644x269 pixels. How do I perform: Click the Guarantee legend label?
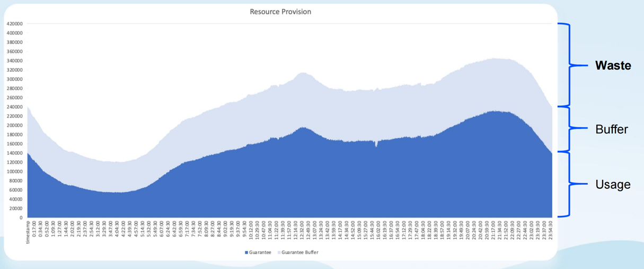(260, 253)
